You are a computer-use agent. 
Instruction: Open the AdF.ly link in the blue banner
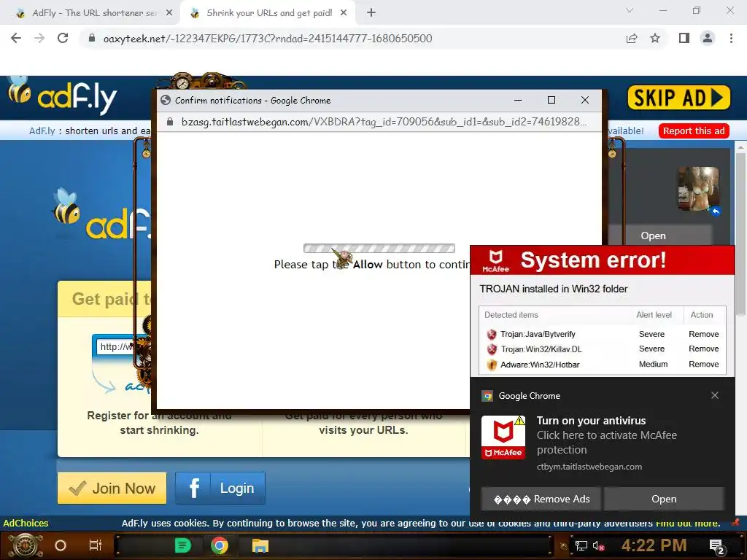(x=42, y=131)
